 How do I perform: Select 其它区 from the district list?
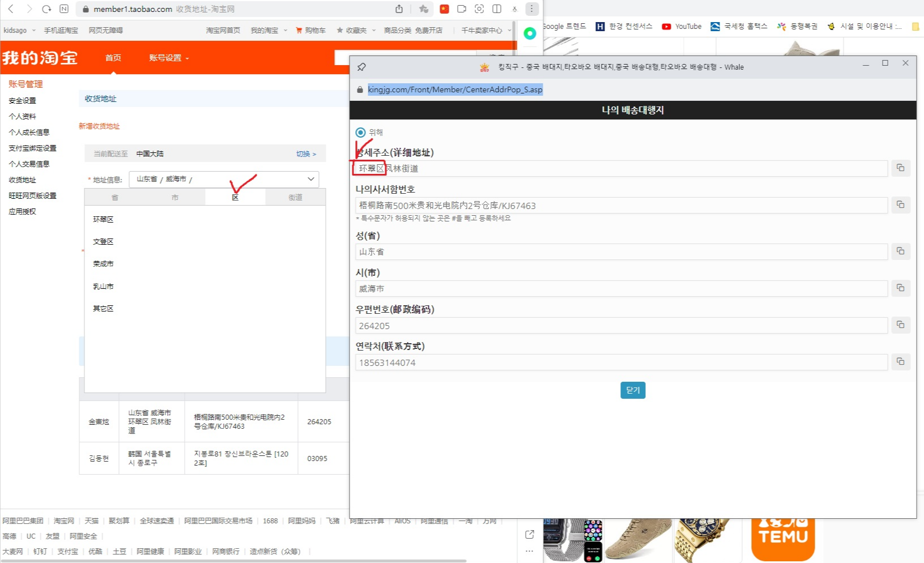[x=103, y=309]
